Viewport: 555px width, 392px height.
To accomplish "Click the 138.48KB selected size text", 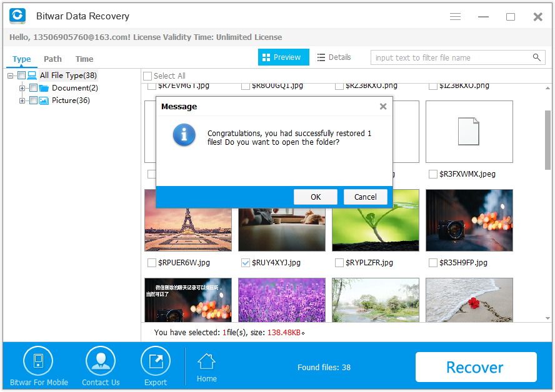I will (x=284, y=333).
